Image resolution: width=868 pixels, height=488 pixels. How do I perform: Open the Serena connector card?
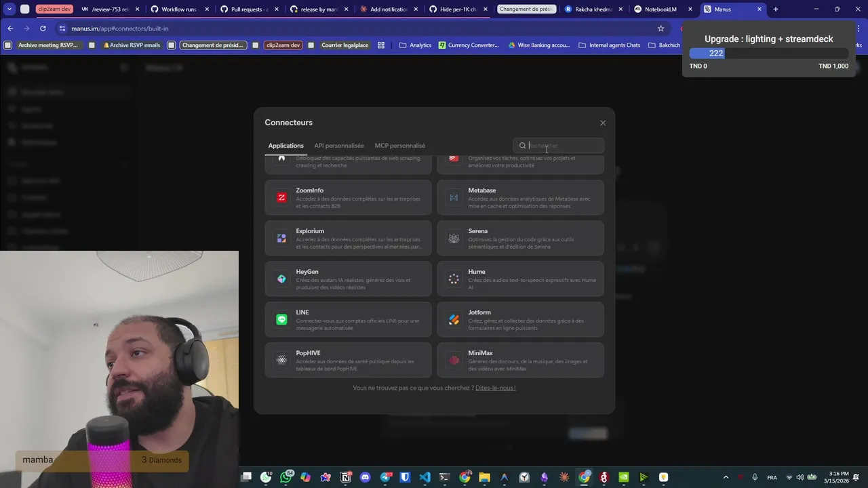(x=520, y=239)
